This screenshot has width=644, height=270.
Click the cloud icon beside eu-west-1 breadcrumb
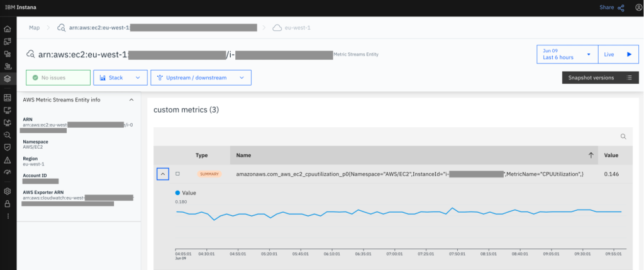coord(277,28)
